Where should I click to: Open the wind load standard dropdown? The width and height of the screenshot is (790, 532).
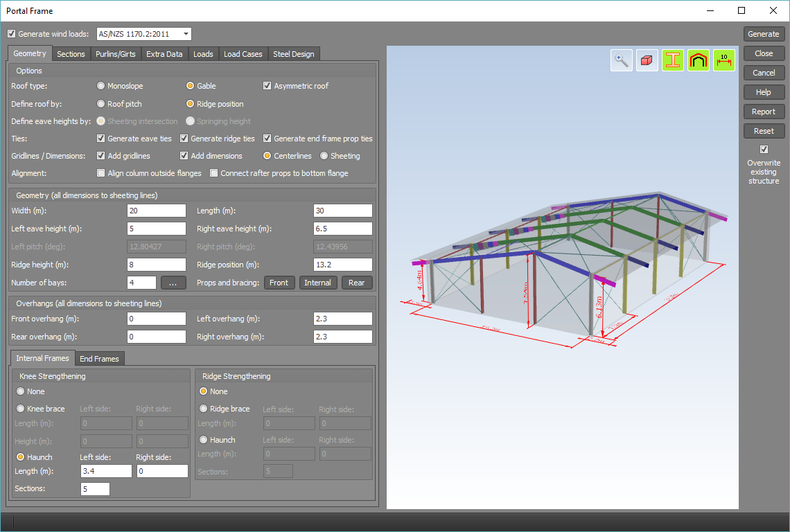[x=186, y=34]
